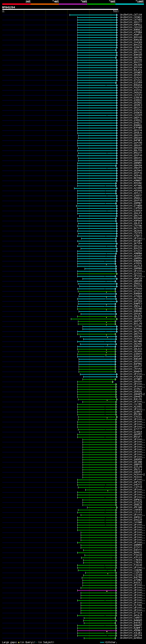This screenshot has width=146, height=644.
Task: Select hit label UniRef100_P34148
Action: click(131, 565)
